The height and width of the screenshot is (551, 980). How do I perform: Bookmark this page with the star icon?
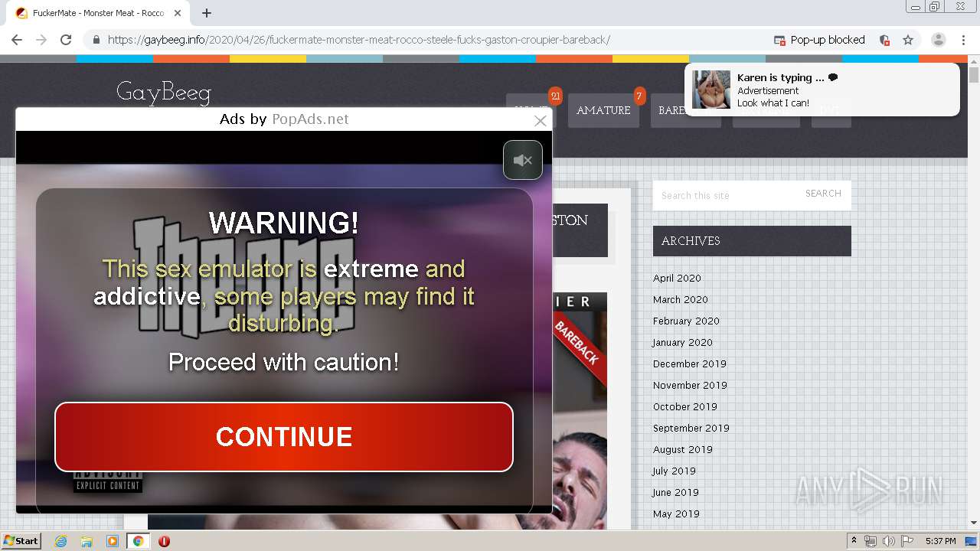[x=908, y=40]
